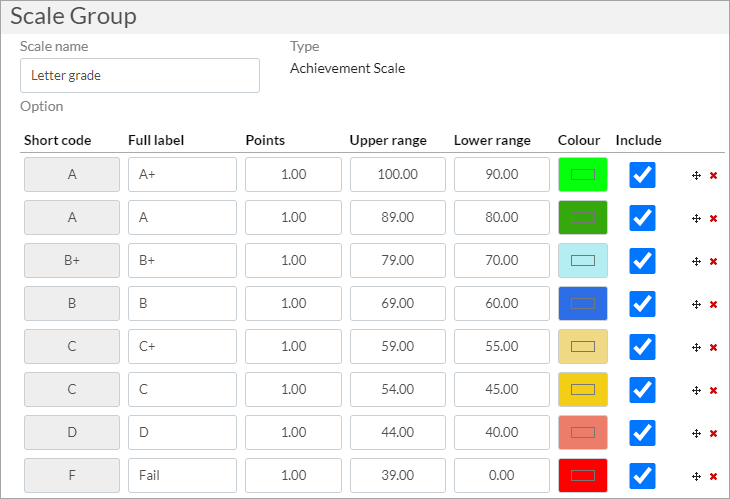Click the move handle icon for B+ row

(696, 261)
